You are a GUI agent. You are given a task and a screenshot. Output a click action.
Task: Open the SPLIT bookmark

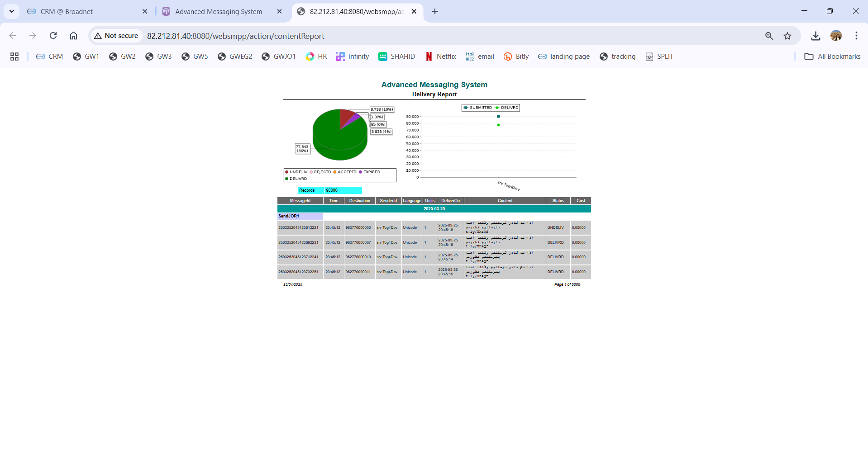[x=660, y=57]
